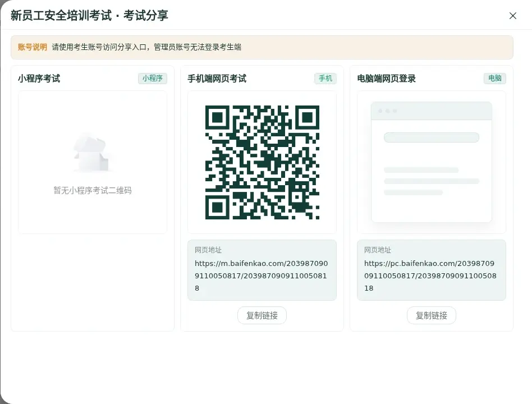The width and height of the screenshot is (532, 404).
Task: Click the 手机 tag badge
Action: click(325, 79)
